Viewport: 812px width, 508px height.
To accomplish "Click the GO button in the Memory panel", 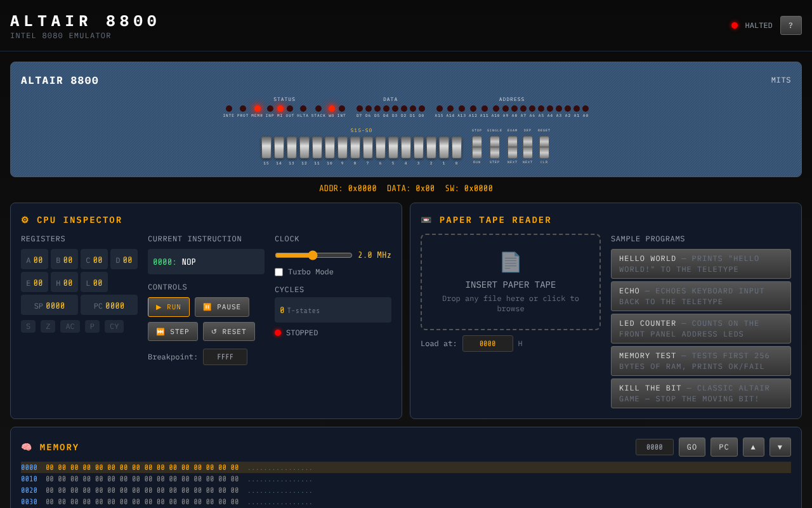I will [x=691, y=447].
